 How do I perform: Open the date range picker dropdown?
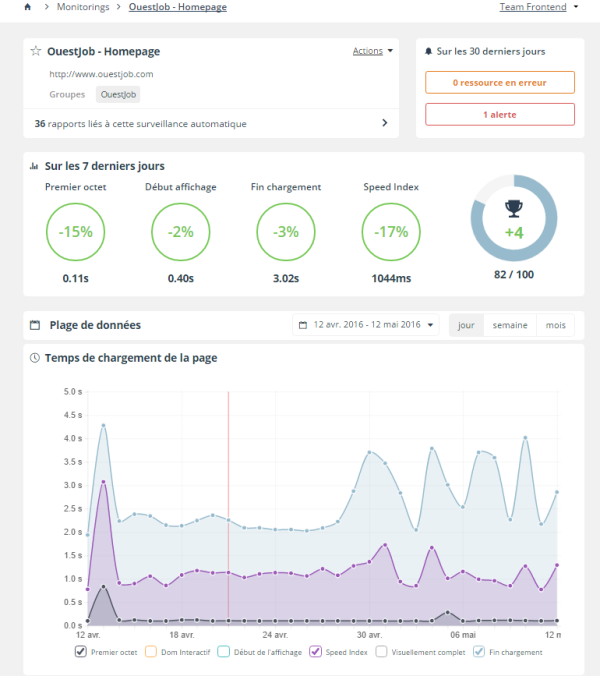click(x=366, y=325)
